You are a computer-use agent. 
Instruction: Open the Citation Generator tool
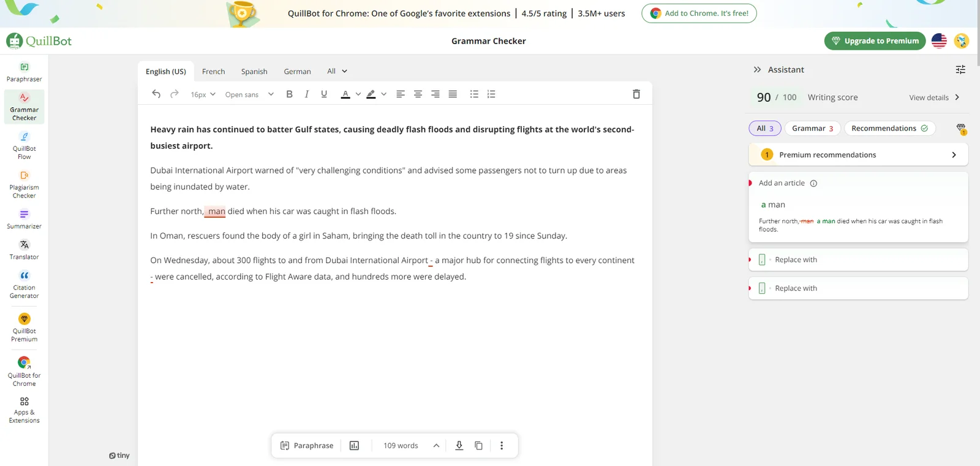24,285
